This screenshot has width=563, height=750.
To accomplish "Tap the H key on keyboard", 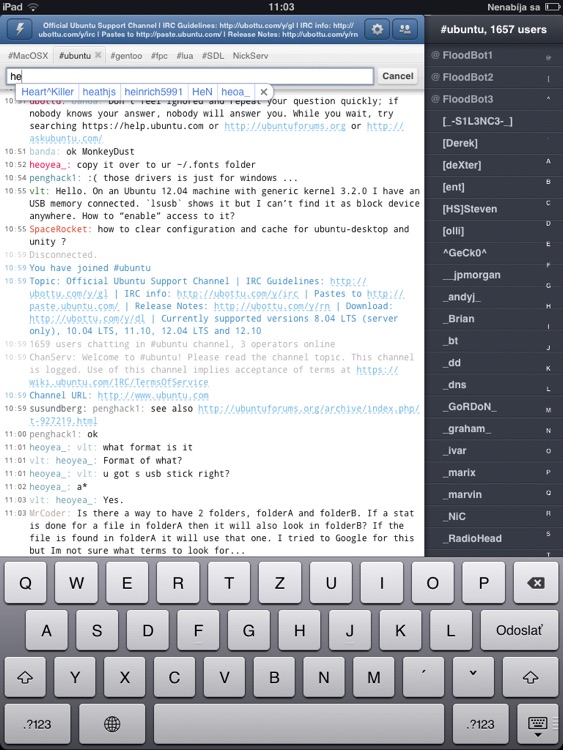I will [x=299, y=630].
